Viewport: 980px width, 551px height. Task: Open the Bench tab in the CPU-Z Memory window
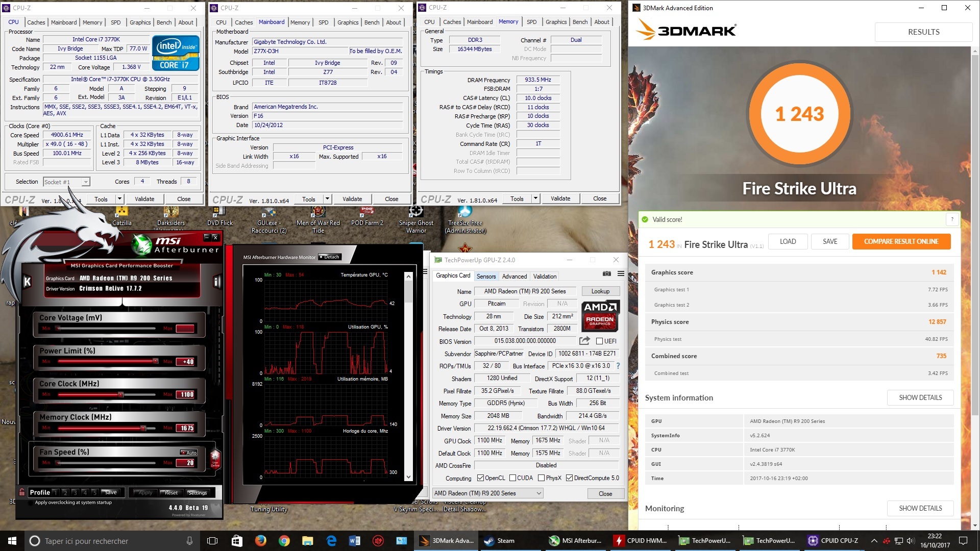(580, 22)
